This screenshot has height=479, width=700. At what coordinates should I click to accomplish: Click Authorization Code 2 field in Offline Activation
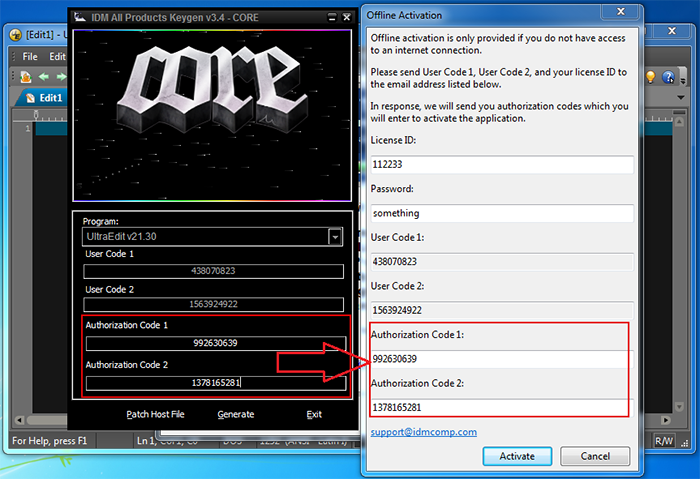pyautogui.click(x=502, y=408)
